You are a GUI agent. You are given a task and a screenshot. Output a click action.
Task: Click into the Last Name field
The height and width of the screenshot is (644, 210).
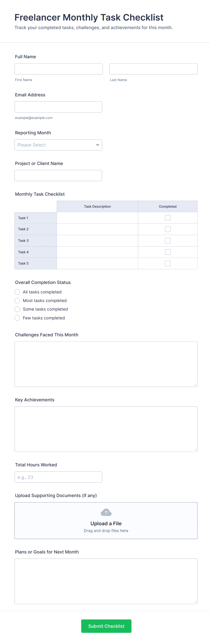pyautogui.click(x=153, y=69)
